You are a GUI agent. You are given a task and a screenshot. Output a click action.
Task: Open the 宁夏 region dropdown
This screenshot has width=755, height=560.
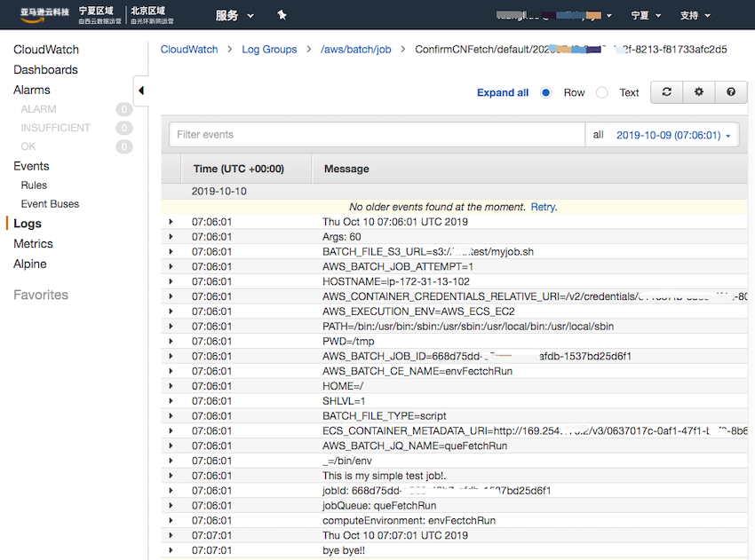pos(646,15)
